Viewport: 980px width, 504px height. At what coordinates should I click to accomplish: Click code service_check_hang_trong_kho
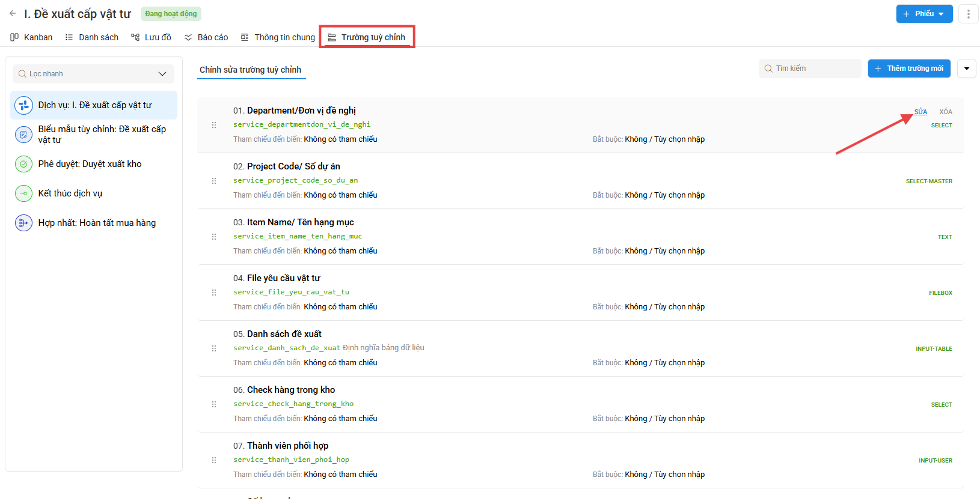click(x=293, y=404)
